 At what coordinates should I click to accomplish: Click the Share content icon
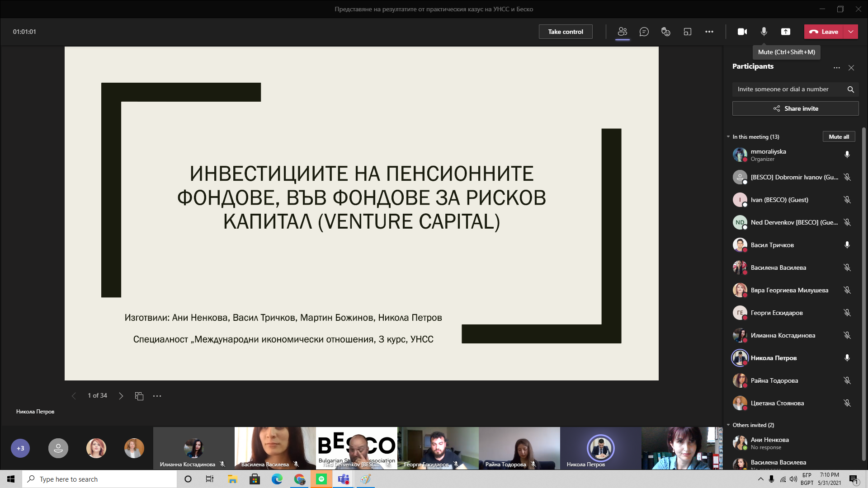click(786, 32)
